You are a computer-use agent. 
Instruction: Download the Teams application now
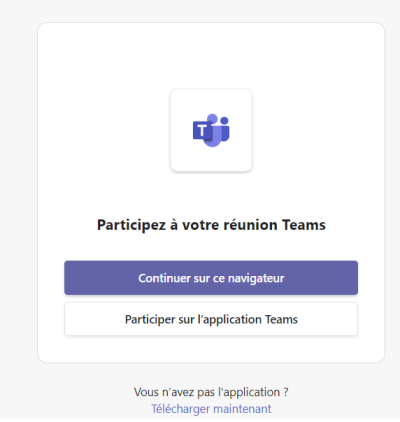pos(211,409)
